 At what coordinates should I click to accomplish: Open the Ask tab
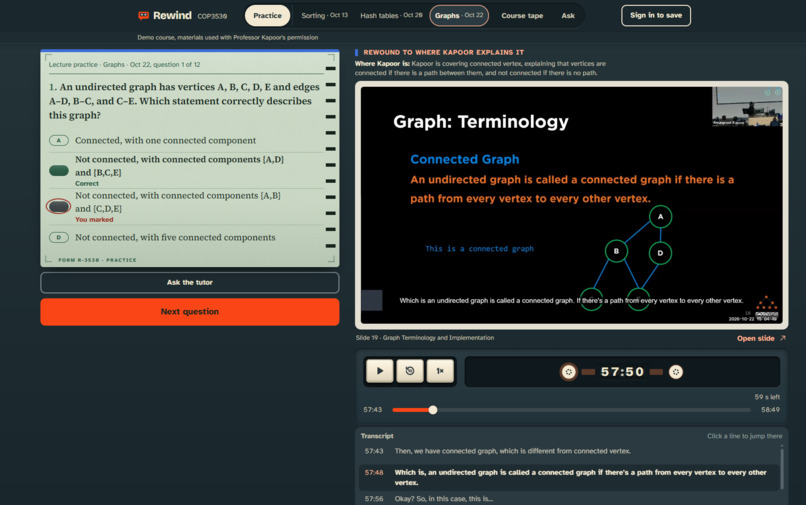tap(568, 15)
